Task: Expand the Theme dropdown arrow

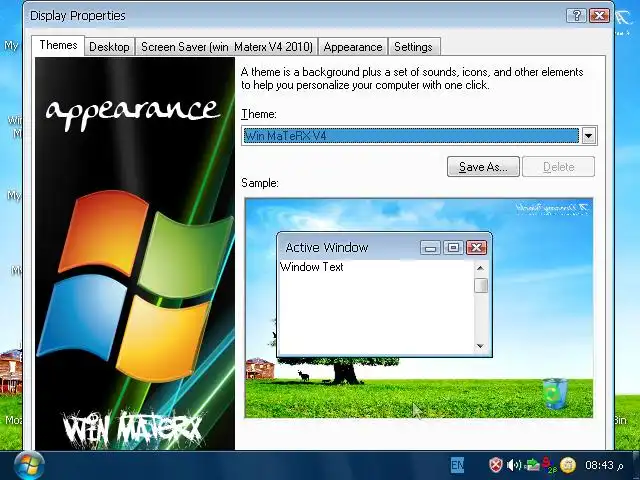Action: [x=589, y=136]
